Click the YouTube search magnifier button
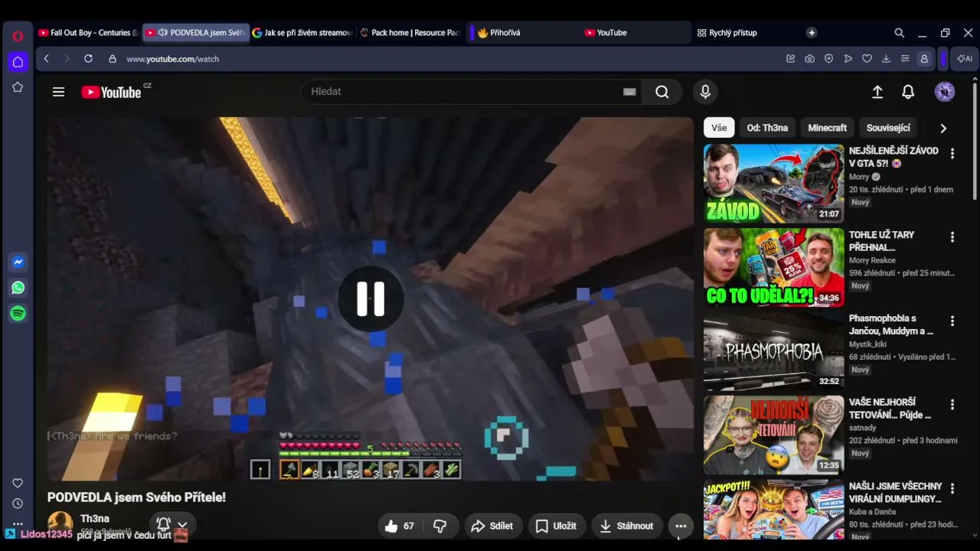 click(x=662, y=92)
